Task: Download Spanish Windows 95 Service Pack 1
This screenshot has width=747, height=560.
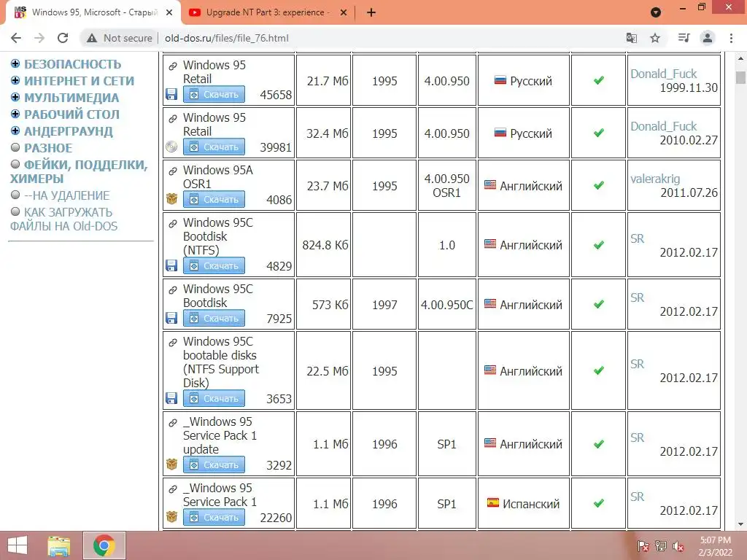Action: point(214,517)
